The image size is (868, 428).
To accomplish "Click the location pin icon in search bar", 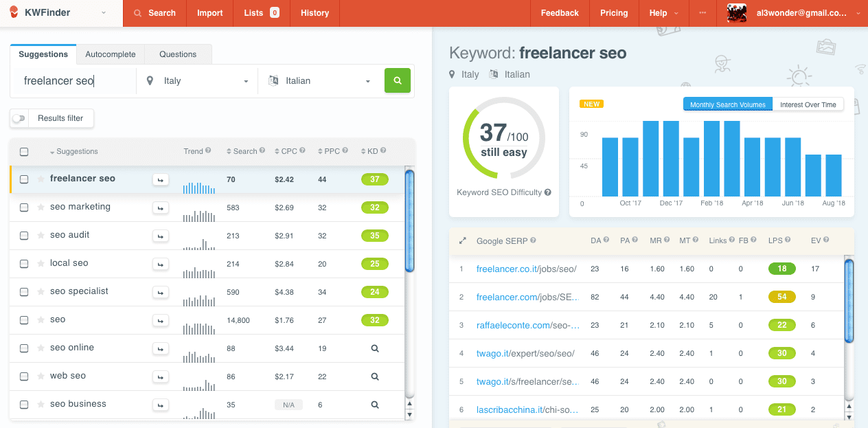I will [150, 81].
